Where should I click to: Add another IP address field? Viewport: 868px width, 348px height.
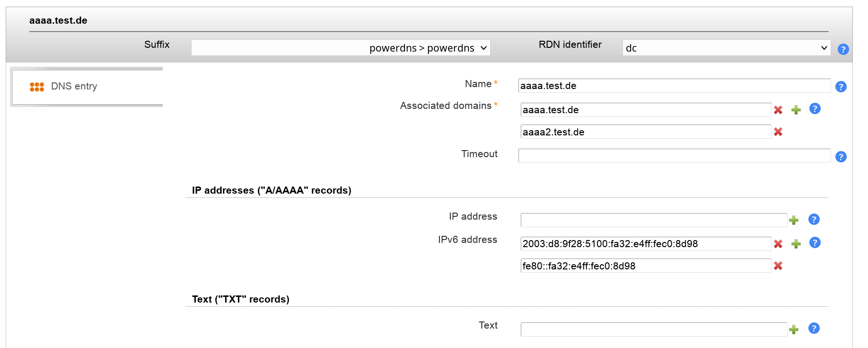pos(794,220)
